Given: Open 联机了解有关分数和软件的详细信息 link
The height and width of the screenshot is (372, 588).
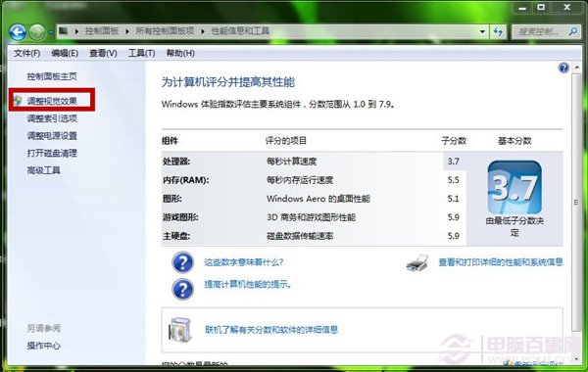Looking at the screenshot, I should point(271,330).
